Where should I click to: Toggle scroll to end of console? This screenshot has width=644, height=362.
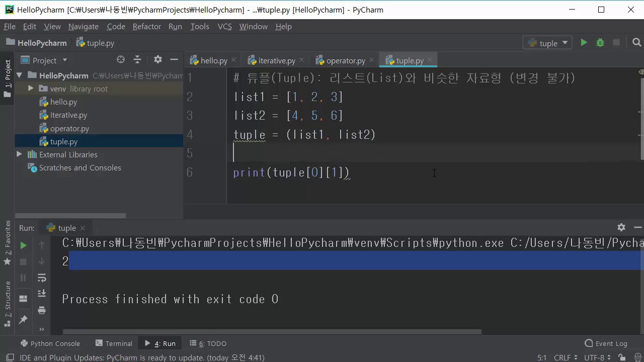(42, 294)
